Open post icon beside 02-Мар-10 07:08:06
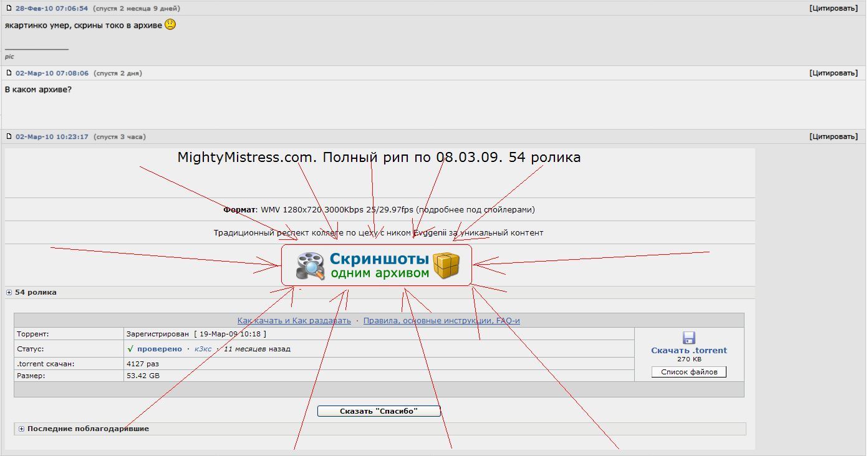The height and width of the screenshot is (456, 868). click(x=9, y=73)
